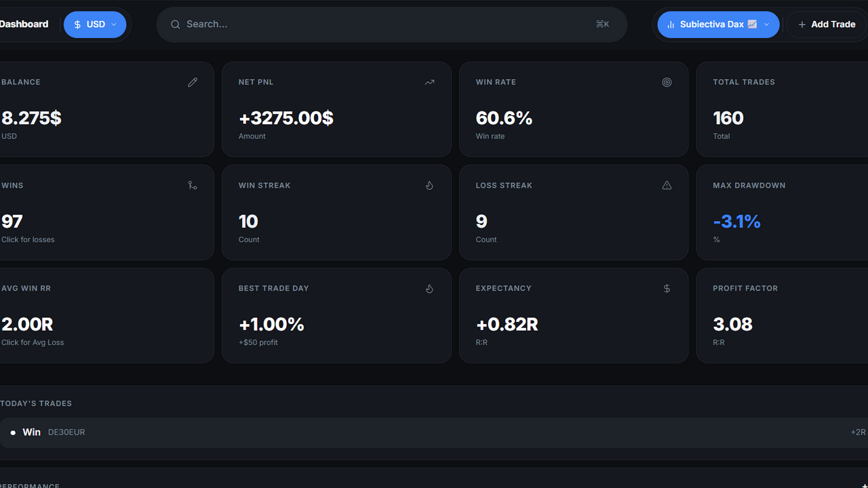Open the Win DE30EUR trade row
Image resolution: width=868 pixels, height=488 pixels.
pos(434,432)
